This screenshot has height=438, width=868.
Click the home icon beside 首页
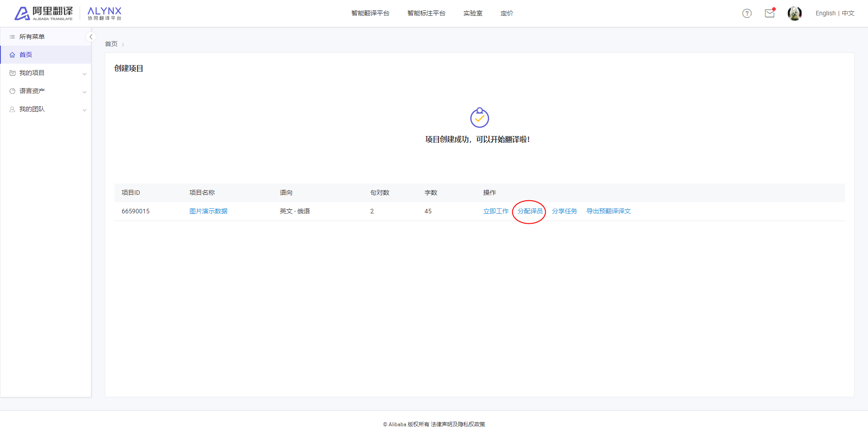click(12, 55)
